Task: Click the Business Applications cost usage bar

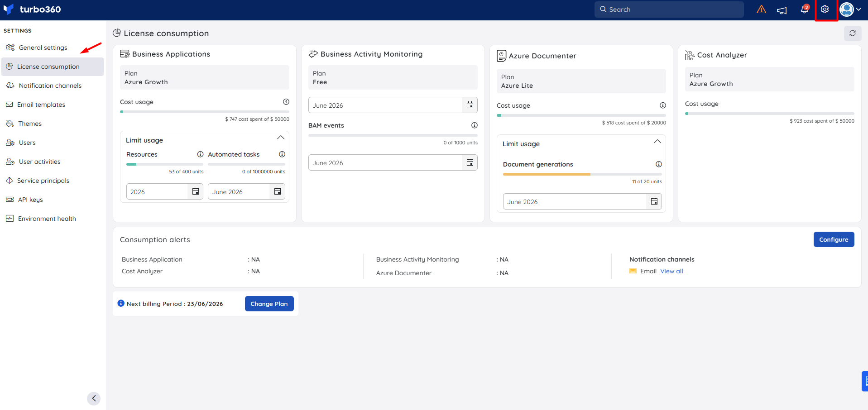Action: coord(205,112)
